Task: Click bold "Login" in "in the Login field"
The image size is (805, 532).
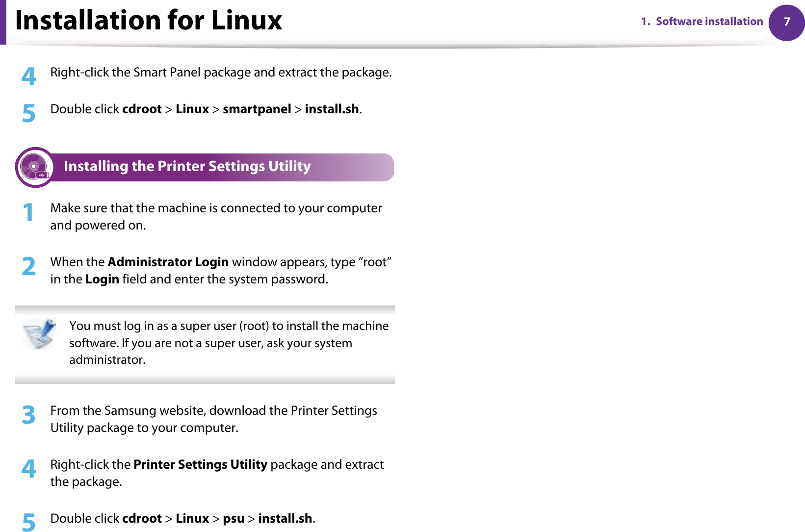Action: [102, 279]
